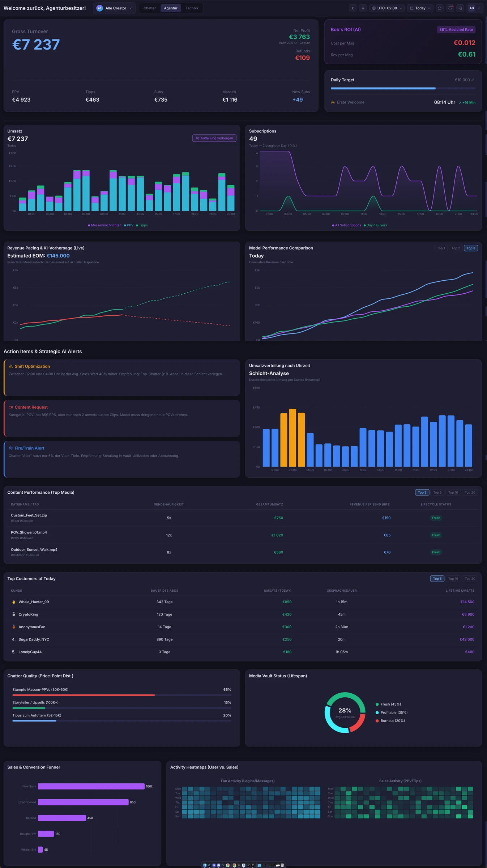The image size is (487, 868).
Task: Select Top 3 in Model Performance Comparison
Action: [x=471, y=248]
